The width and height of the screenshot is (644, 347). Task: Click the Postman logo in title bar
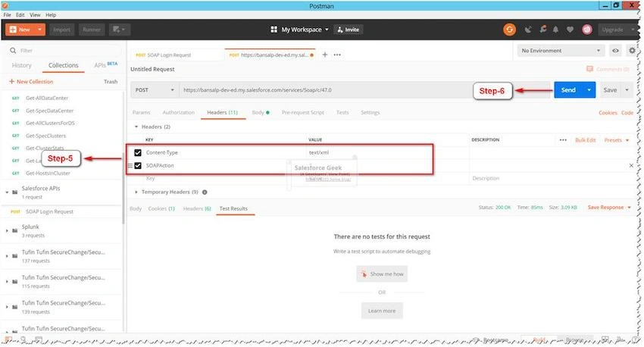pyautogui.click(x=5, y=6)
